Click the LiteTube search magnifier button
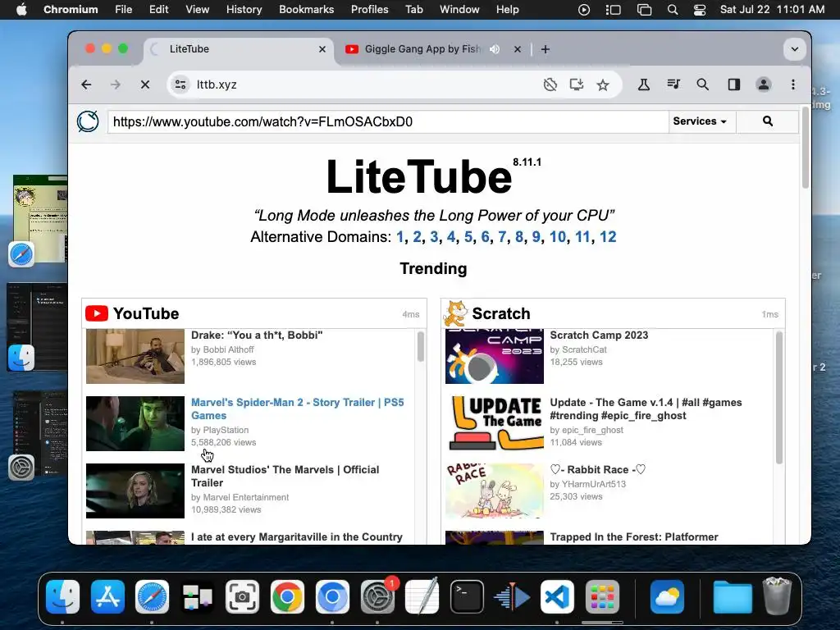Screen dimensions: 840x630 767,121
